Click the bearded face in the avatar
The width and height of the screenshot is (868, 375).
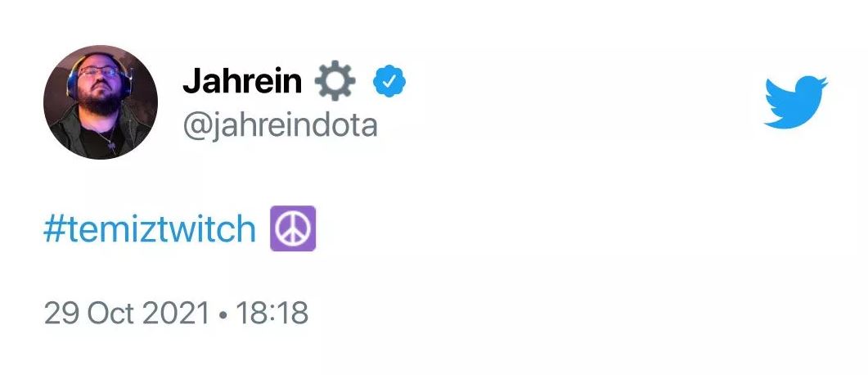[x=99, y=92]
